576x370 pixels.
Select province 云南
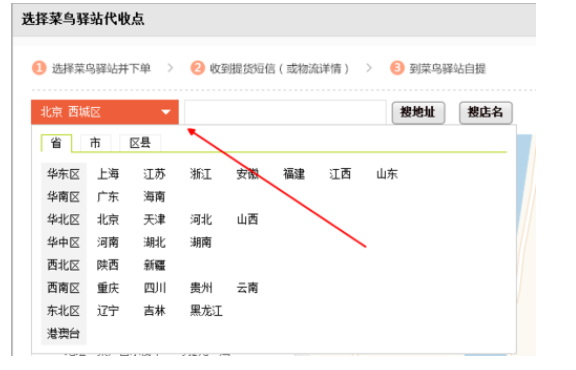pos(247,288)
